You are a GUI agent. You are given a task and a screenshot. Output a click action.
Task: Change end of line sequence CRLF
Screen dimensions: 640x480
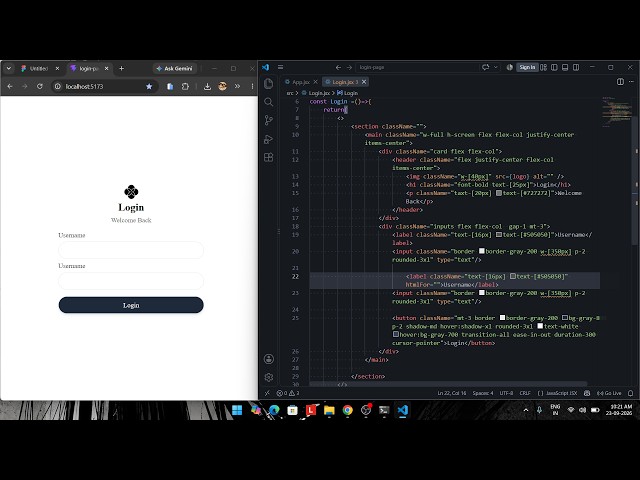(x=525, y=393)
